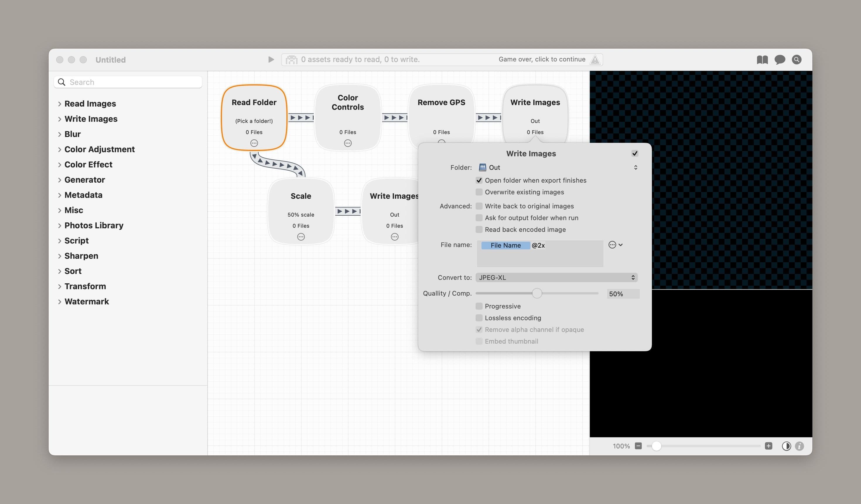Image resolution: width=861 pixels, height=504 pixels.
Task: Open the Convert to JPEG-XL dropdown
Action: pos(556,277)
